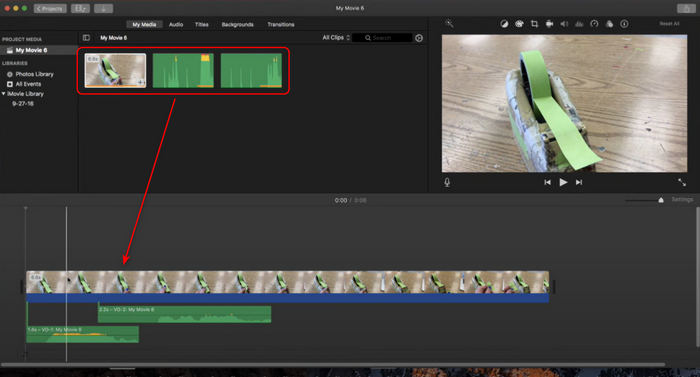This screenshot has height=377, width=700.
Task: Skip to next clip in viewer
Action: click(579, 182)
